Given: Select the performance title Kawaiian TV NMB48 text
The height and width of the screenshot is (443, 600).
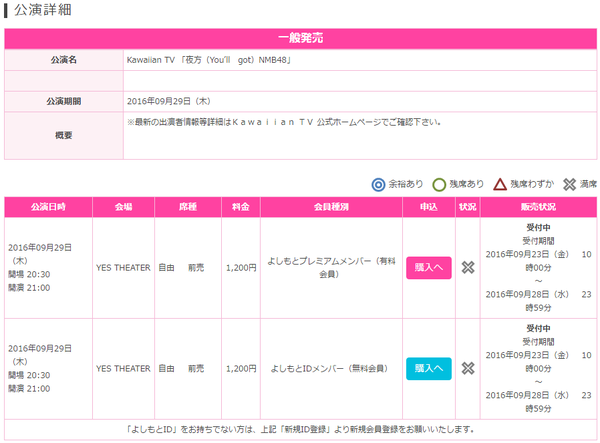Looking at the screenshot, I should tap(209, 60).
